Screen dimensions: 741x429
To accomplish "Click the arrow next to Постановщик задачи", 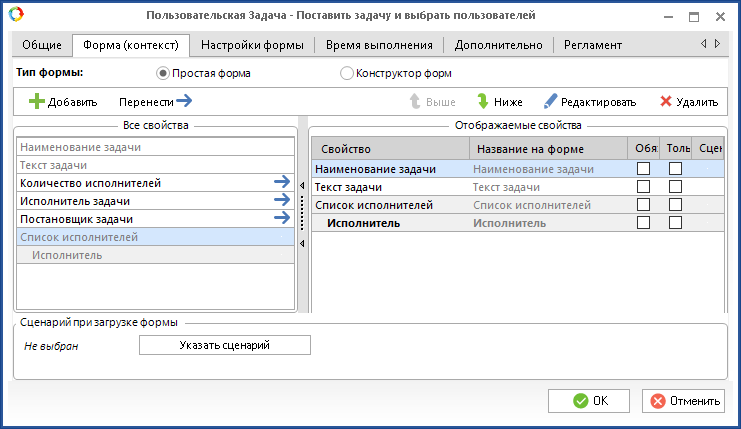I will (x=282, y=218).
